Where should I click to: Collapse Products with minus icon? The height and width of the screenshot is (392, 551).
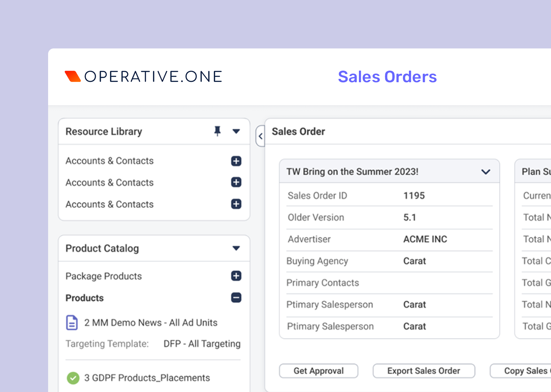[236, 298]
